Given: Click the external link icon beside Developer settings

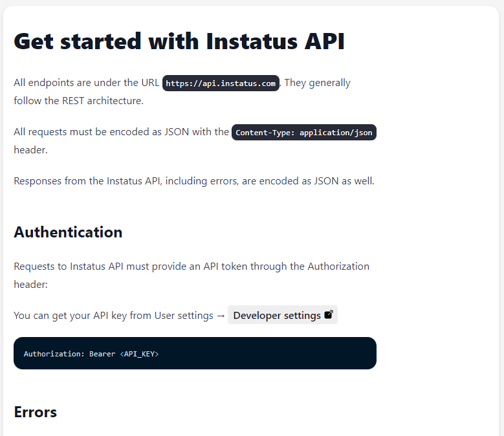Looking at the screenshot, I should pyautogui.click(x=329, y=314).
